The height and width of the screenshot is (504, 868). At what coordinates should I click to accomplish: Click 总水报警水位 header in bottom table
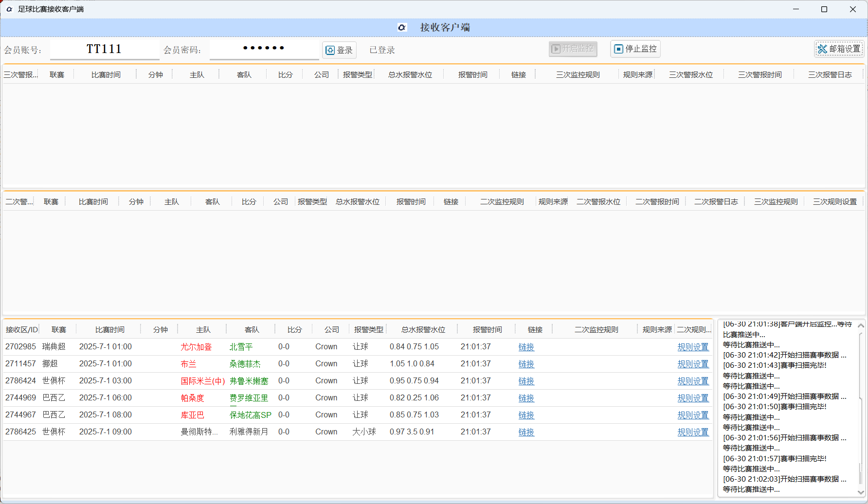[x=423, y=329]
